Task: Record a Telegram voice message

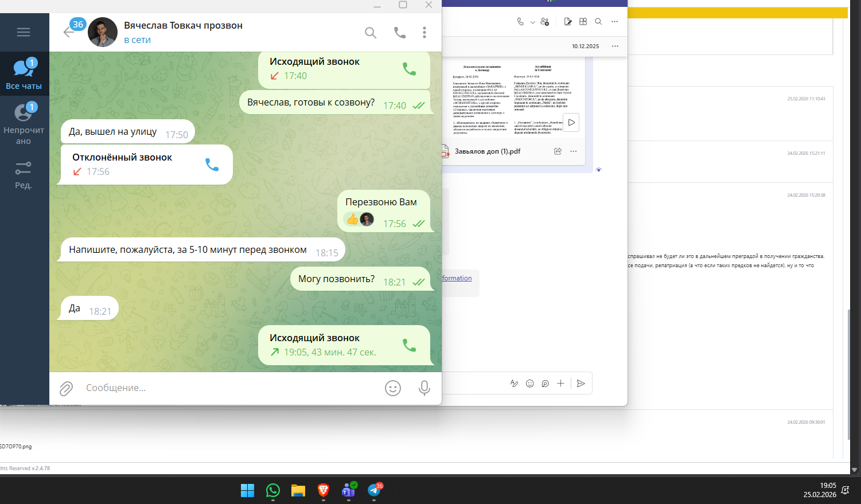Action: pyautogui.click(x=424, y=388)
